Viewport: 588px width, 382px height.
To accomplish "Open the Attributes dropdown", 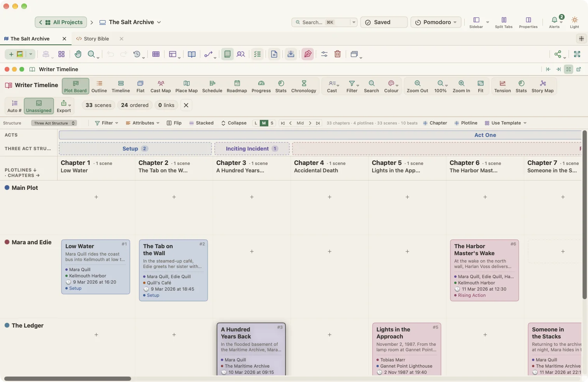I will (x=142, y=123).
